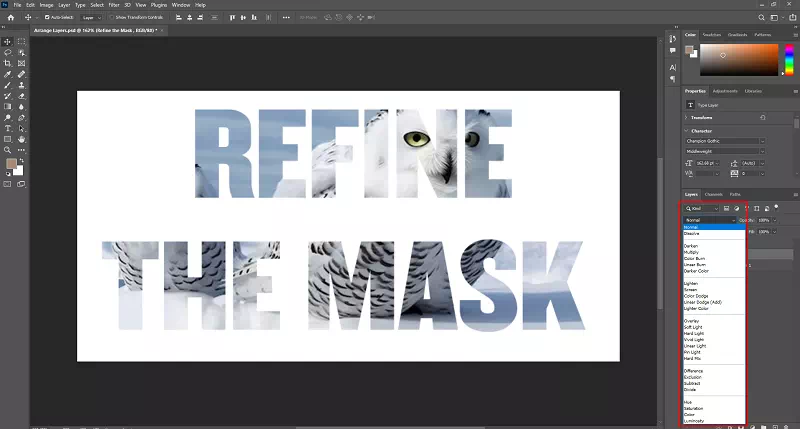
Task: Enable Show Transform Controls checkbox
Action: click(x=112, y=17)
